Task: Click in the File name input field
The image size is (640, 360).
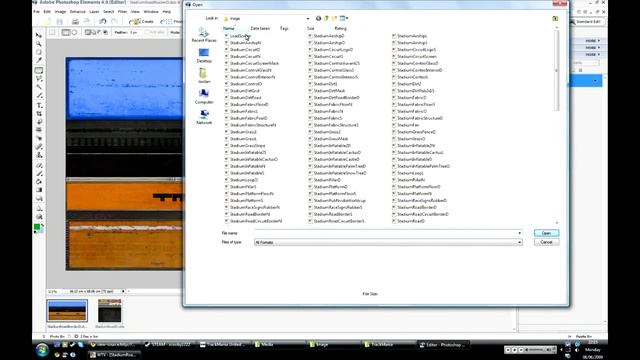Action: coord(388,233)
